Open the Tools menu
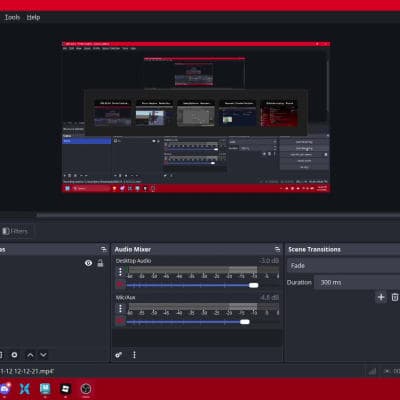 click(12, 17)
